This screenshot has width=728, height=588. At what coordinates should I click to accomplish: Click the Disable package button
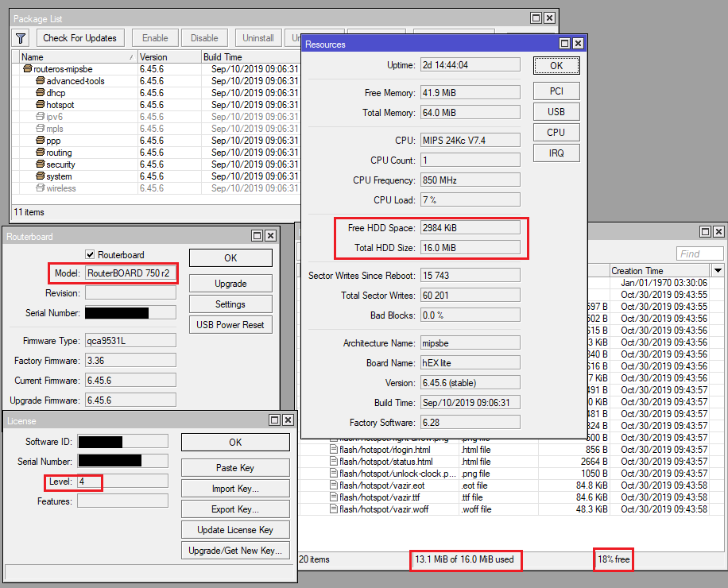[204, 38]
